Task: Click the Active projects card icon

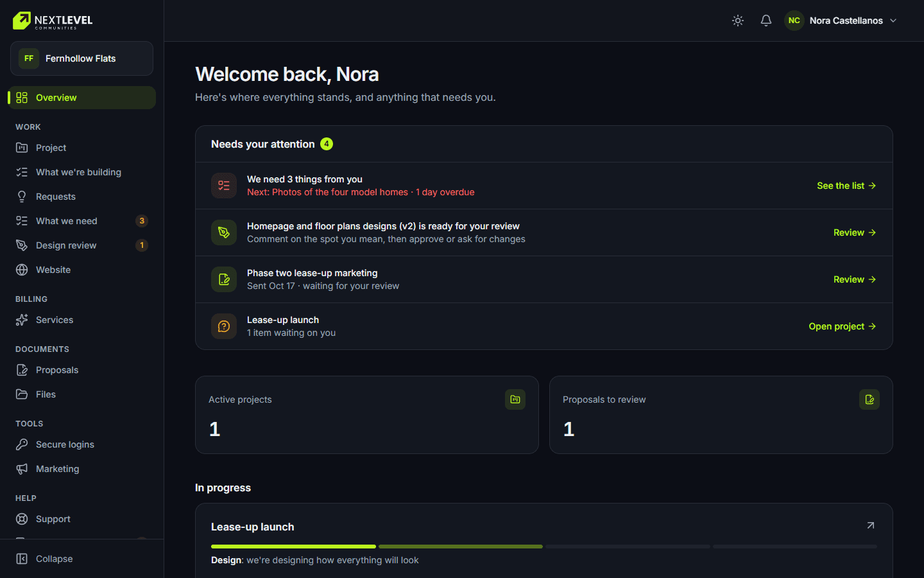Action: tap(515, 399)
